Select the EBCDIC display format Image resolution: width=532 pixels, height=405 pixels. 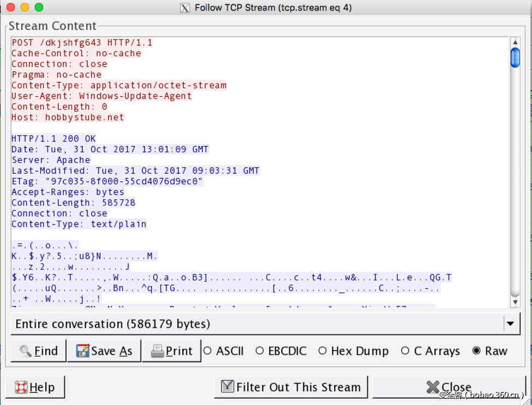click(x=259, y=351)
